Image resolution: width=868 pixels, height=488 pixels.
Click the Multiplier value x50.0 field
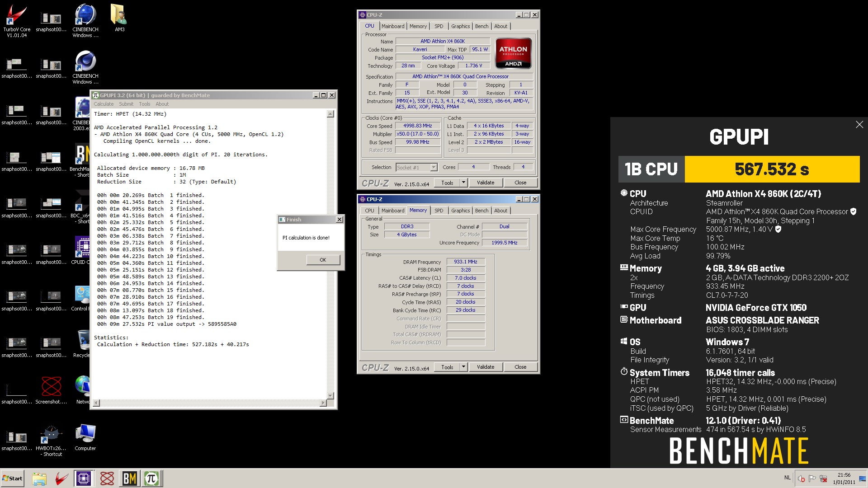tap(418, 134)
